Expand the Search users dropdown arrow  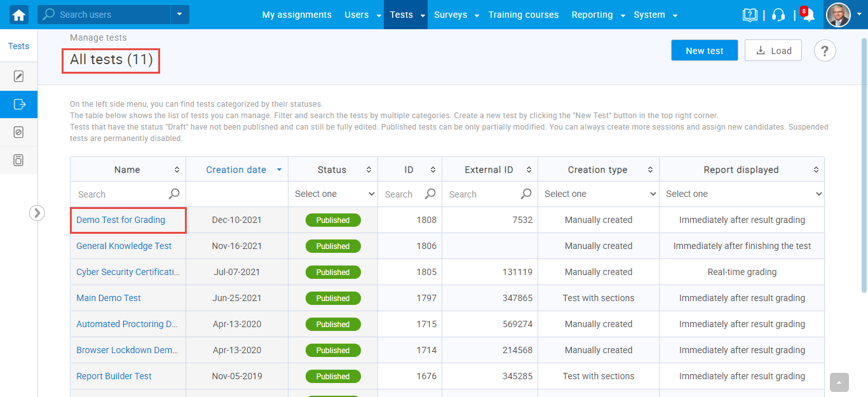[x=179, y=15]
